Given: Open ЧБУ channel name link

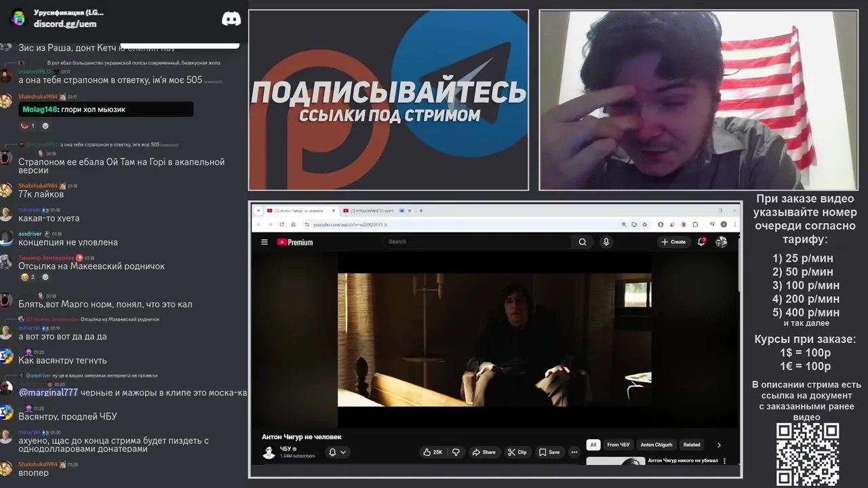Looking at the screenshot, I should tap(285, 449).
